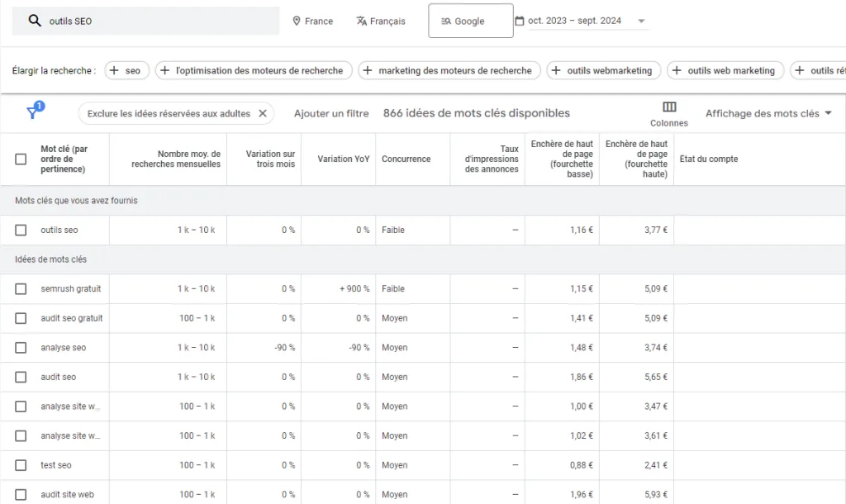Click the France location pin icon
846x504 pixels.
click(297, 21)
